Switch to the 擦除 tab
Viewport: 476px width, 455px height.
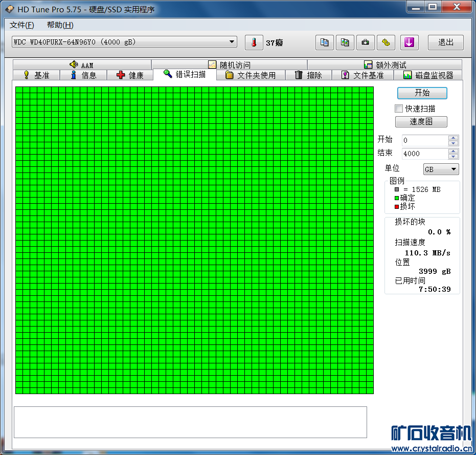click(308, 75)
